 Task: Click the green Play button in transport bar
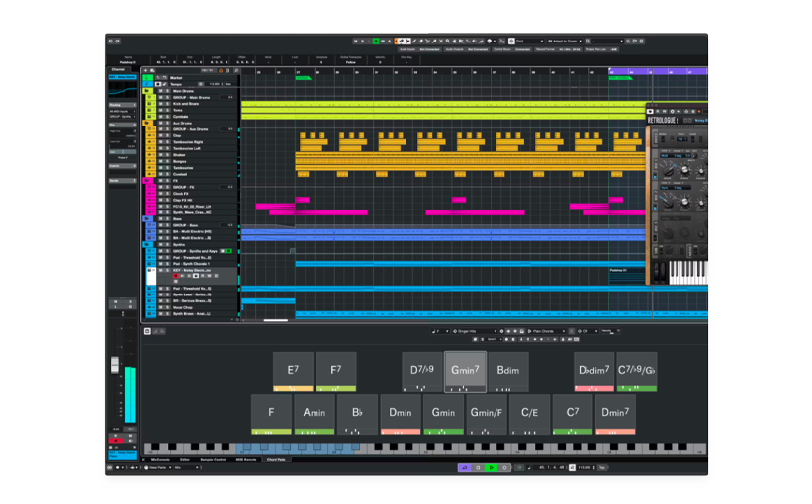[493, 468]
